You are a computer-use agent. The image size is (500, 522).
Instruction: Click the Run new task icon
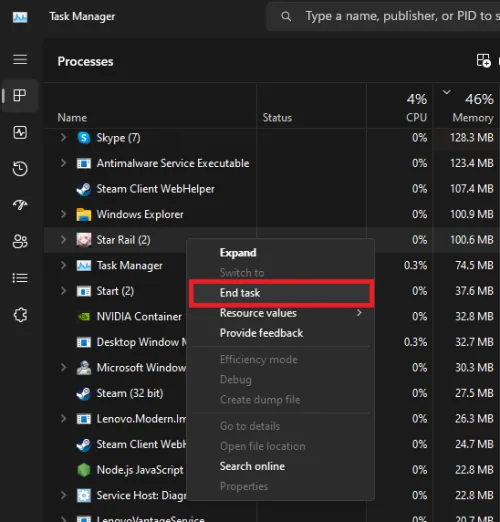(x=483, y=61)
